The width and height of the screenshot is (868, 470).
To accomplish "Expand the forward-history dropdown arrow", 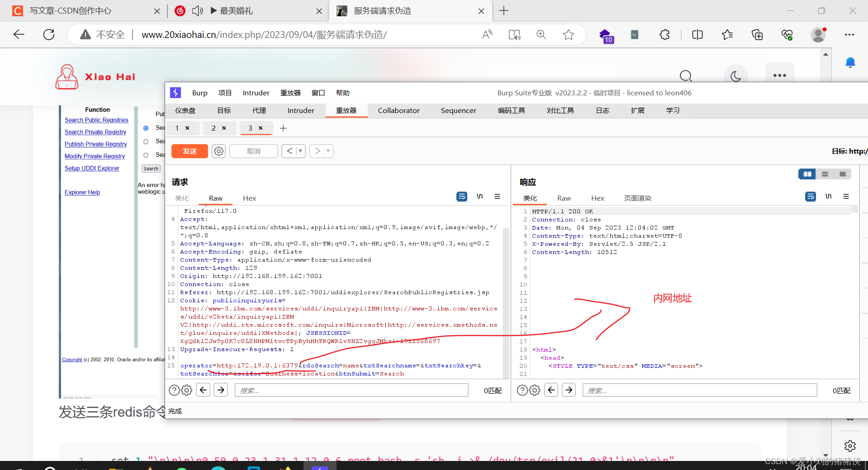I will 328,151.
